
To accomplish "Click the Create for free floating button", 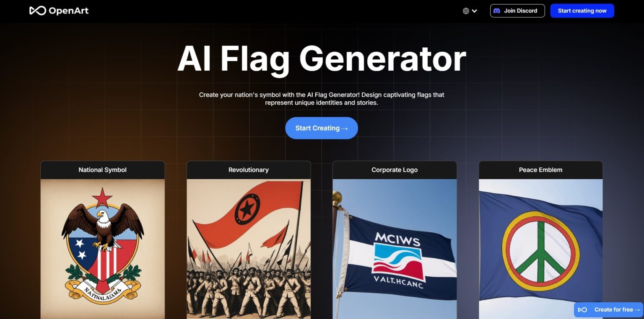I will click(608, 310).
